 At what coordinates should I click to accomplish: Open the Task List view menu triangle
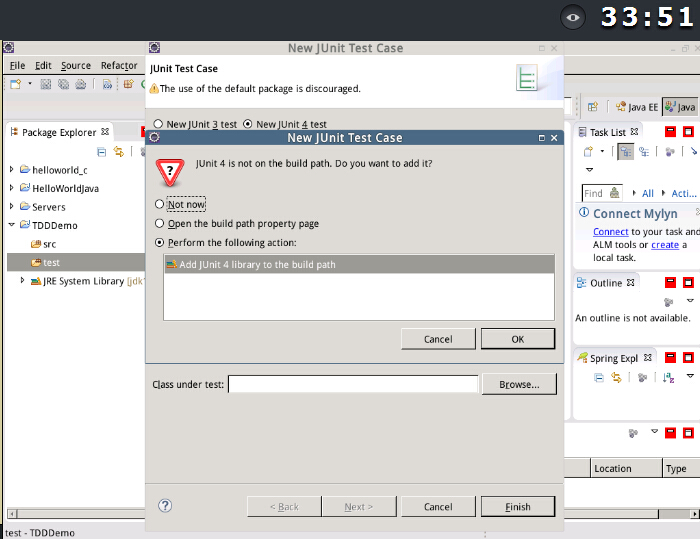tap(589, 170)
